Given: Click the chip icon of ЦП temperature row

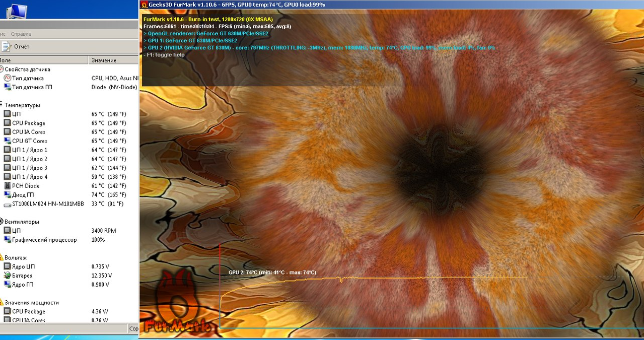Looking at the screenshot, I should pyautogui.click(x=7, y=114).
